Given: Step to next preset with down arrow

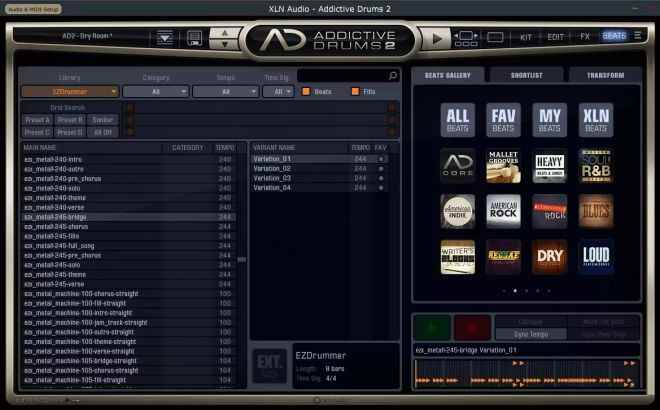Looking at the screenshot, I should point(225,44).
